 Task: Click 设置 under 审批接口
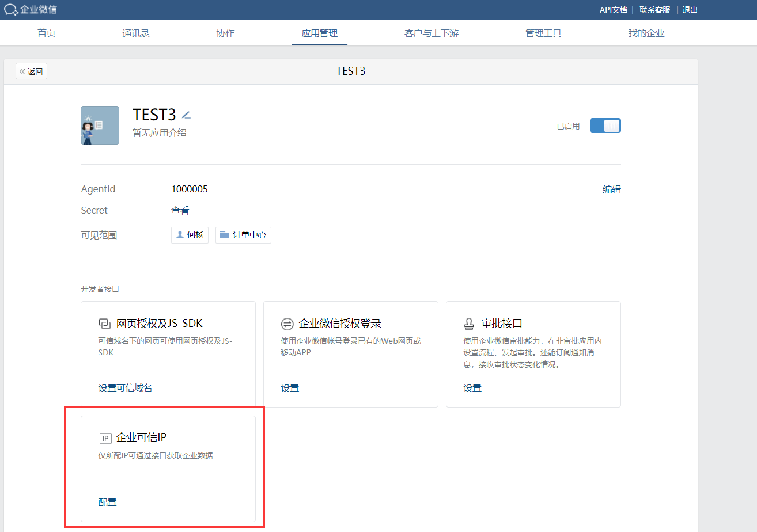coord(472,387)
